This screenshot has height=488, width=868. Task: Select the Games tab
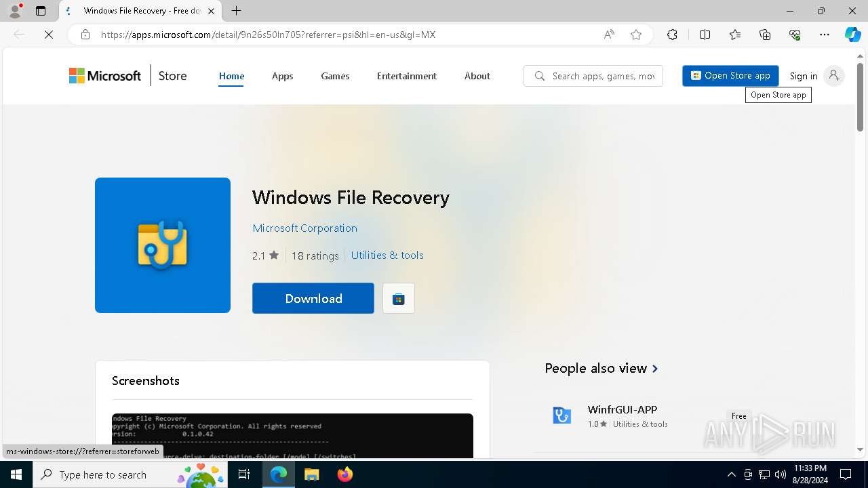pyautogui.click(x=335, y=76)
